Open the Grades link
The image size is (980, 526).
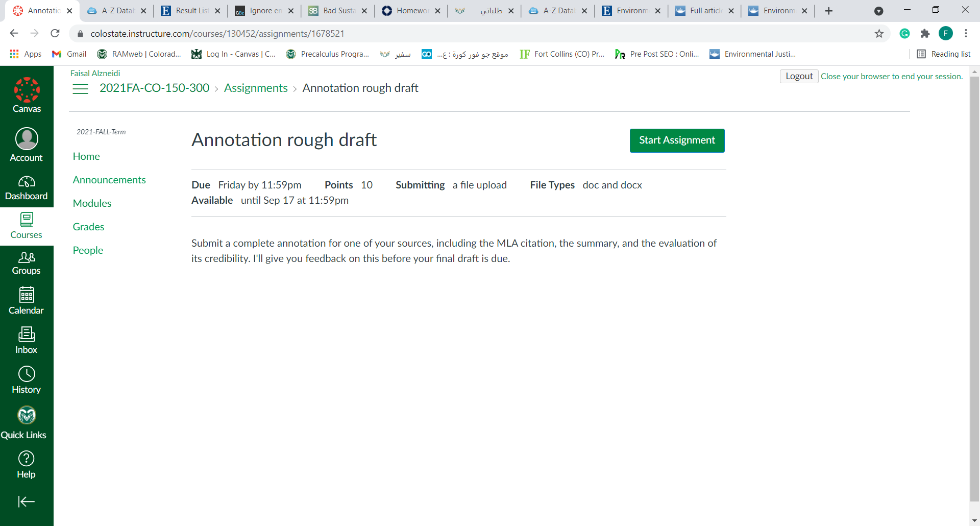coord(88,227)
